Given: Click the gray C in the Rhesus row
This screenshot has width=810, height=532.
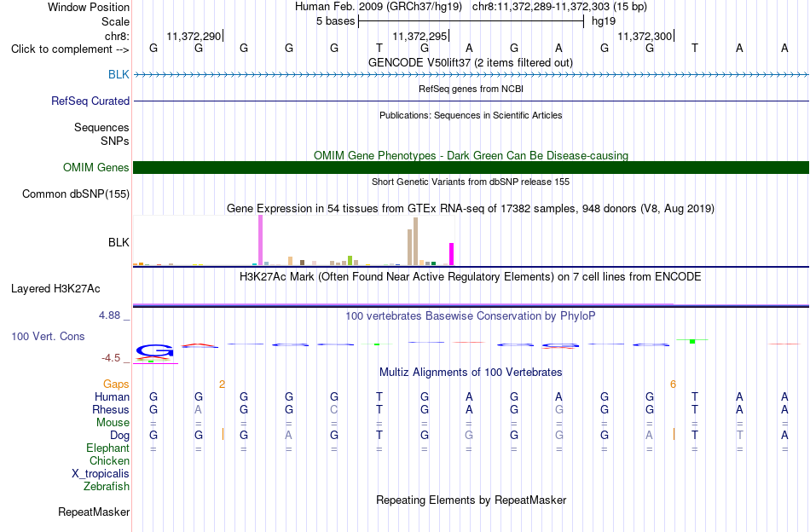Looking at the screenshot, I should click(333, 409).
